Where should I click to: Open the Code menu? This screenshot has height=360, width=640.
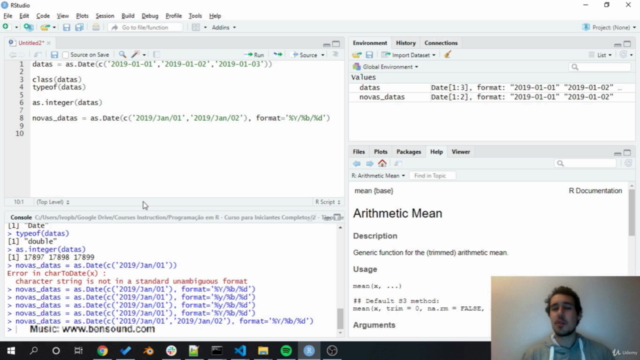pyautogui.click(x=43, y=16)
